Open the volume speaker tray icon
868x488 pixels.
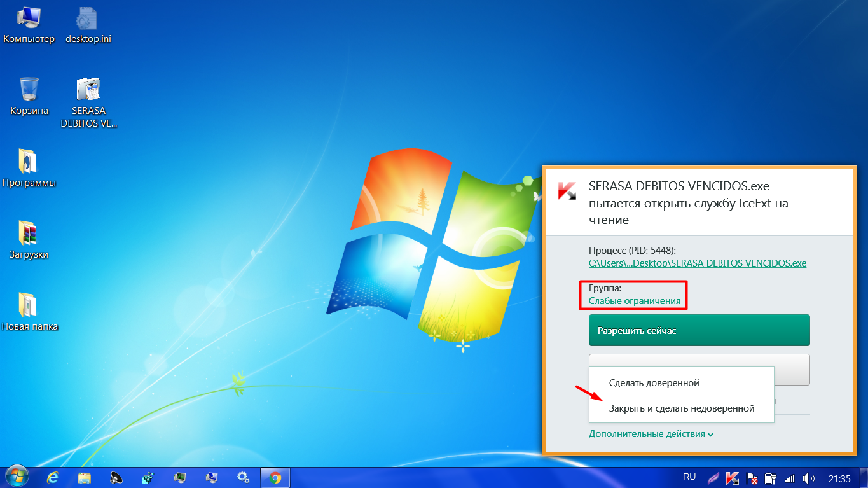pos(809,478)
